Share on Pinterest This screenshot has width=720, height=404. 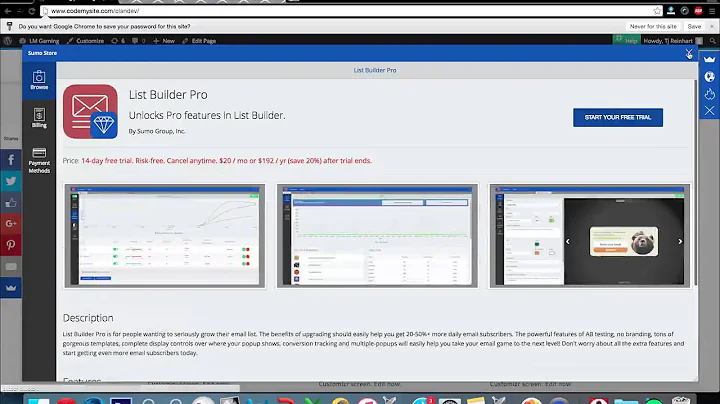point(11,245)
